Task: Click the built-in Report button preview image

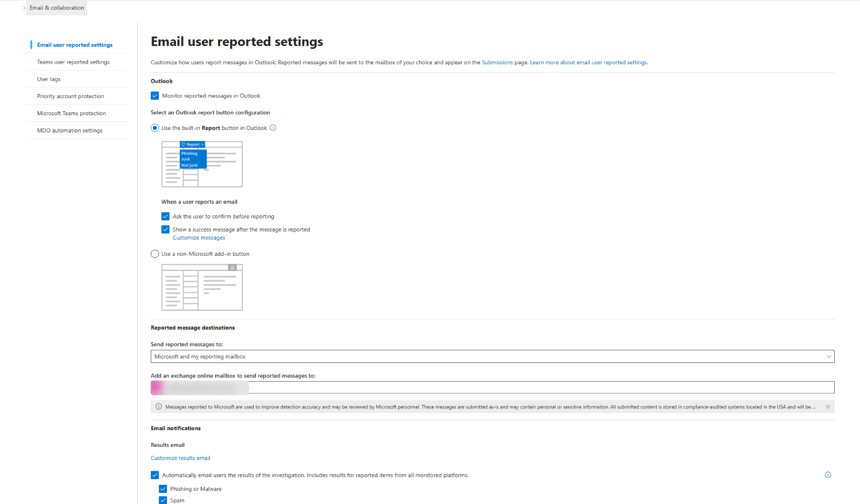Action: coord(202,164)
